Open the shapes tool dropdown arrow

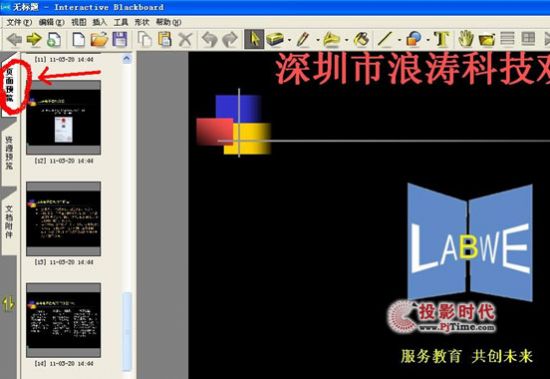[x=428, y=40]
